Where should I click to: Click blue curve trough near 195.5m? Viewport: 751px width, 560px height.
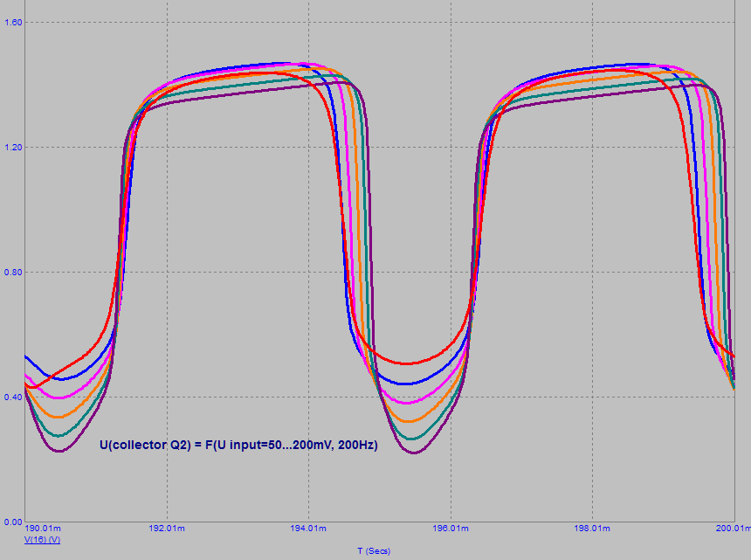coord(413,384)
